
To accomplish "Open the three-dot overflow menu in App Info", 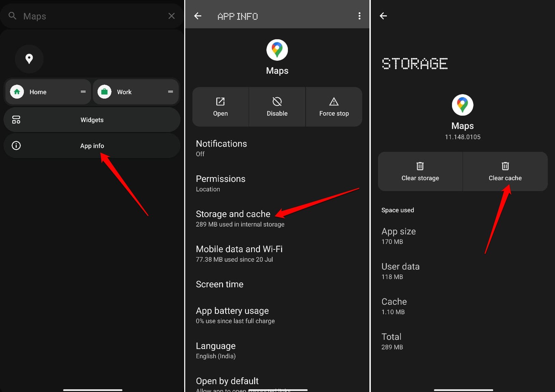I will click(x=359, y=16).
